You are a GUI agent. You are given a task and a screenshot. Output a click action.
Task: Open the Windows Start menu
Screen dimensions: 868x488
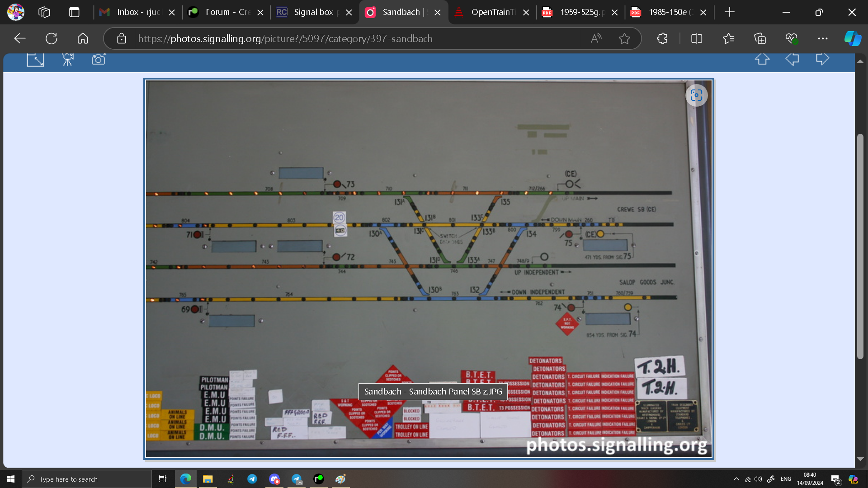pos(11,479)
